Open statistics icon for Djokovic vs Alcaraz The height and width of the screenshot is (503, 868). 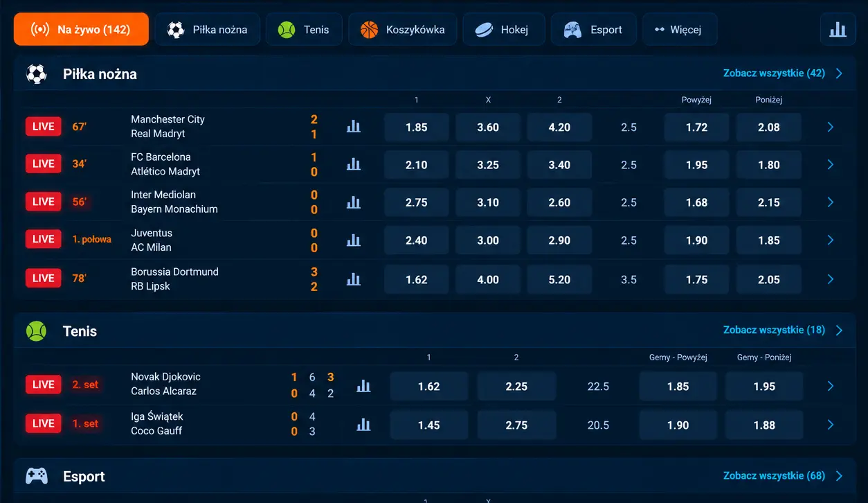363,386
